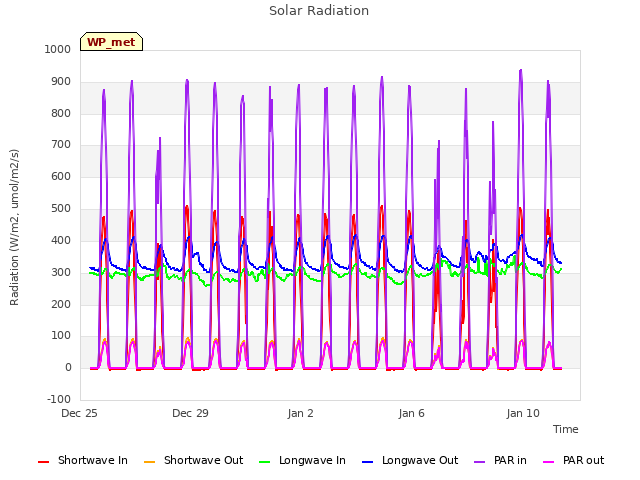640x480 pixels.
Task: Click the Dec 29 axis tick label
Action: 190,413
